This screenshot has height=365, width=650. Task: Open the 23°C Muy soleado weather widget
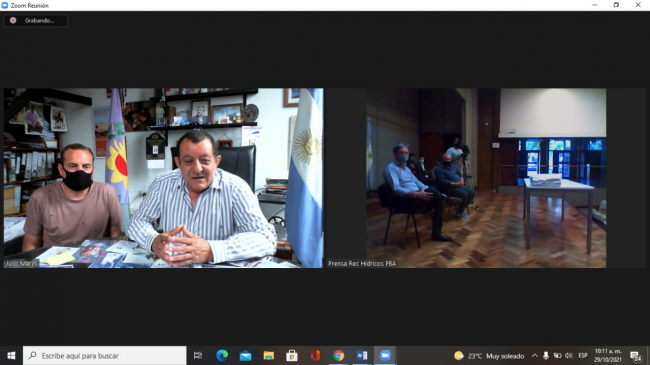[489, 356]
